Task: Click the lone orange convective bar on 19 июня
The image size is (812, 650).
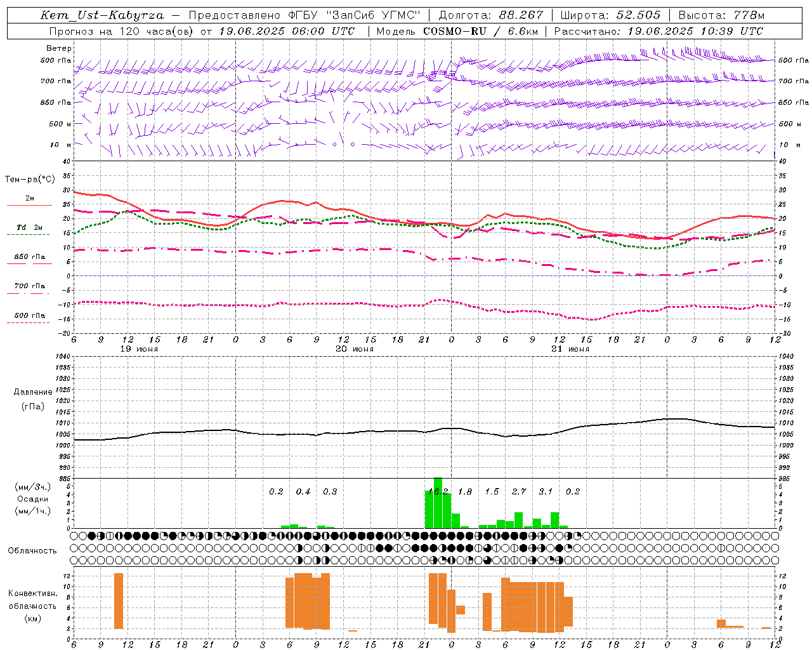Action: [x=119, y=601]
